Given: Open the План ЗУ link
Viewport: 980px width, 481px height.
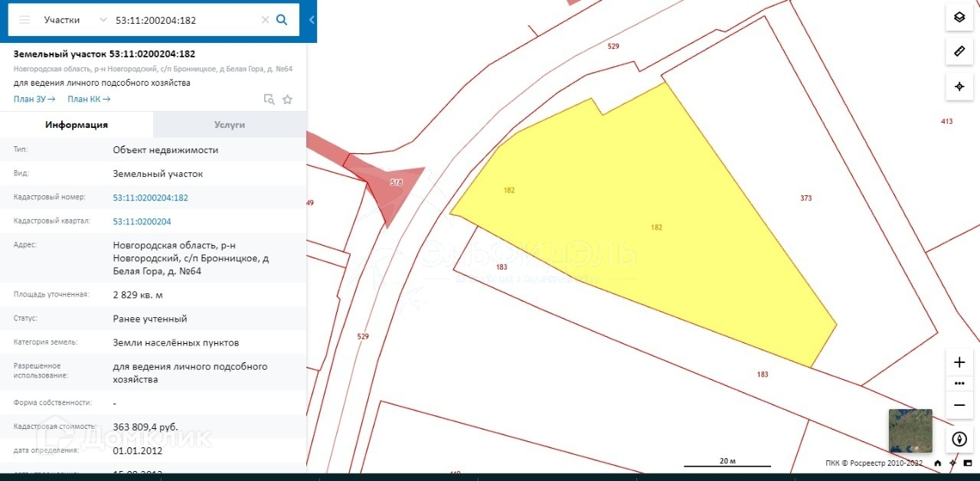Looking at the screenshot, I should coord(34,99).
